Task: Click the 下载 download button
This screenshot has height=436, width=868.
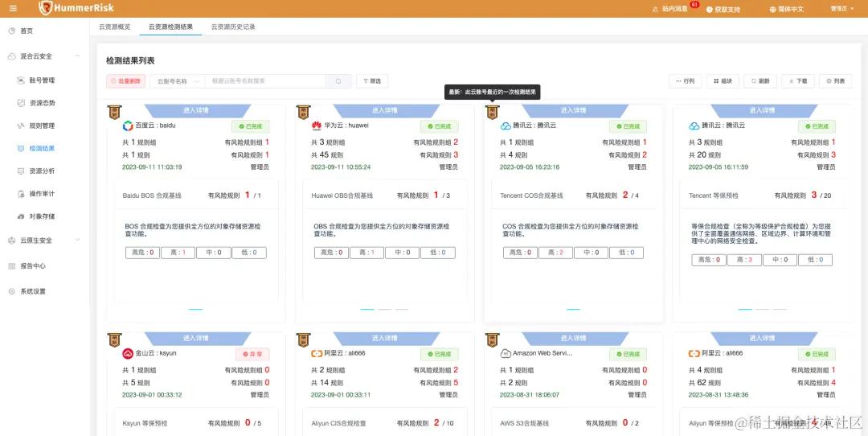Action: tap(798, 81)
